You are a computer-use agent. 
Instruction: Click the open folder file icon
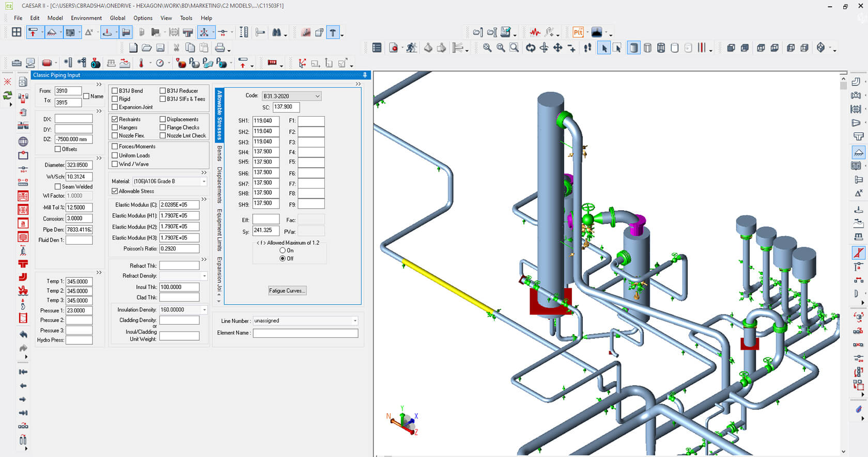coord(147,48)
